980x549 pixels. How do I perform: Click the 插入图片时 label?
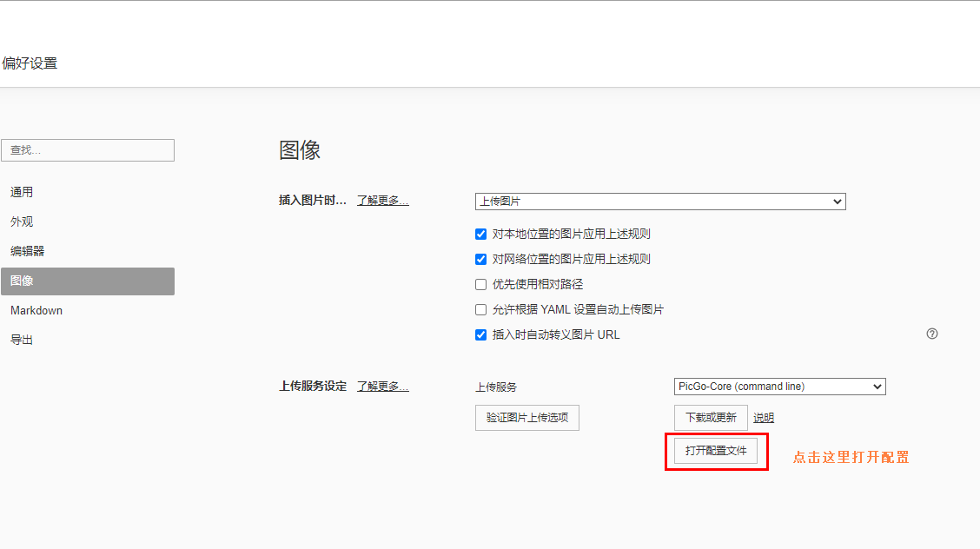313,201
